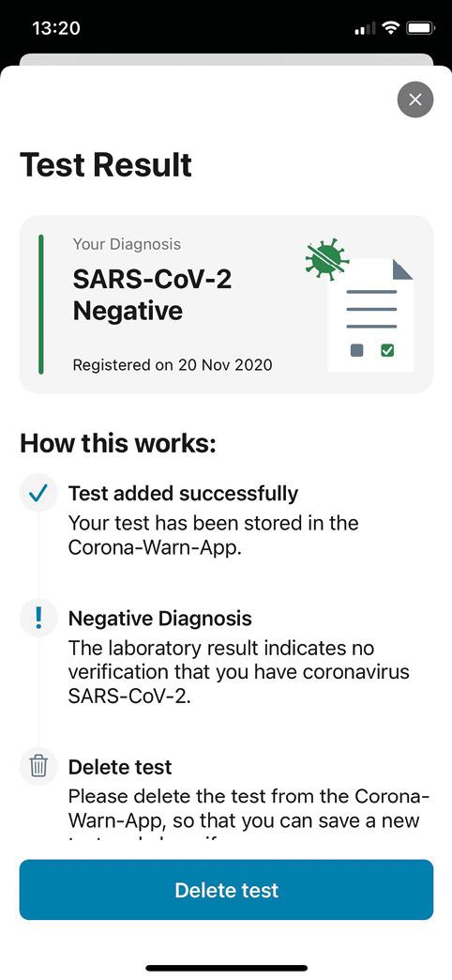Tap the SARS-CoV-2 Negative diagnosis text
Screen dimensions: 452x980
[152, 295]
